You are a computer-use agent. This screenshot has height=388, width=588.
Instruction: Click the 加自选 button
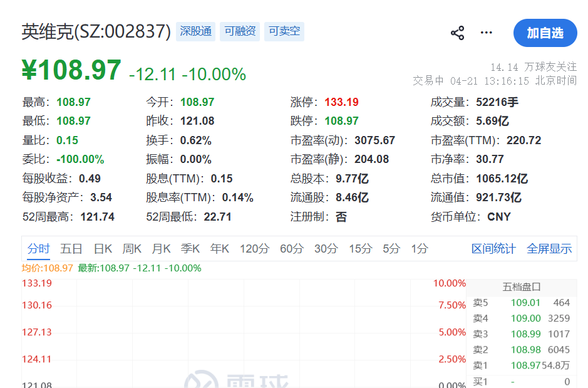point(545,33)
